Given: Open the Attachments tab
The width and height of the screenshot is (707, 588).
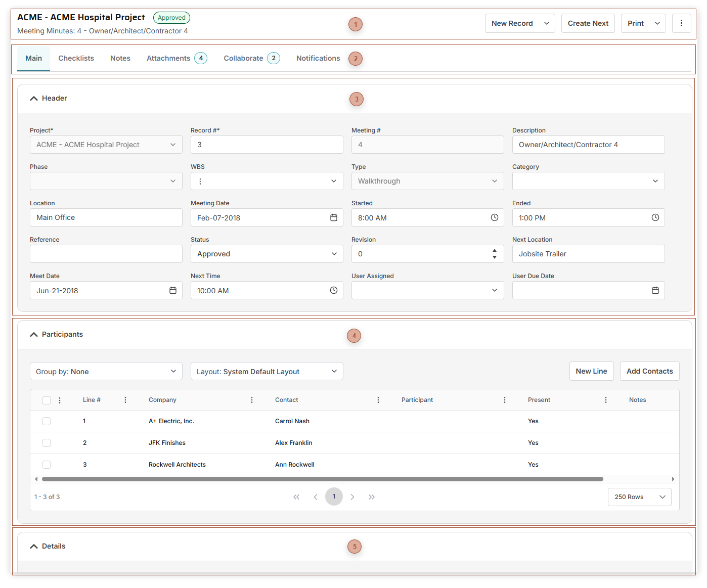Looking at the screenshot, I should point(168,58).
